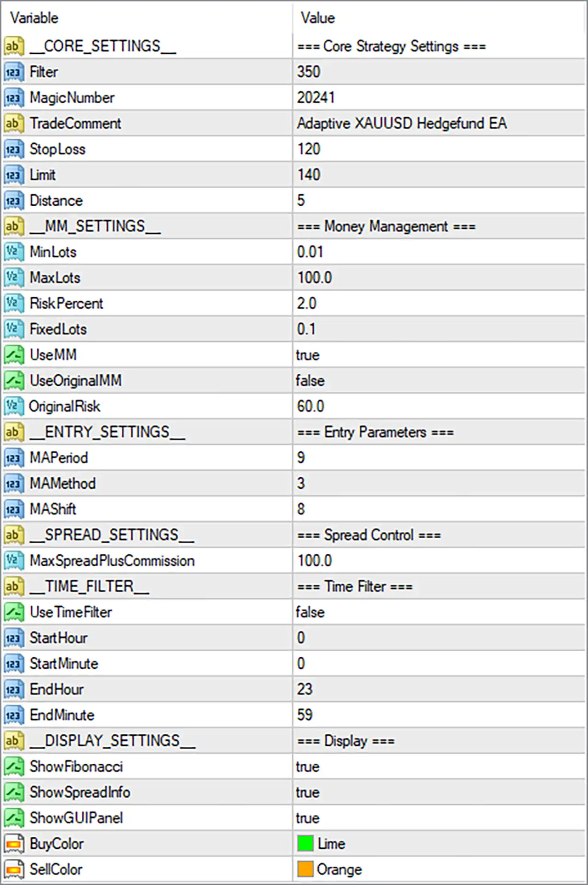The height and width of the screenshot is (885, 588).
Task: Click the RiskPercent value 2.0
Action: [307, 304]
